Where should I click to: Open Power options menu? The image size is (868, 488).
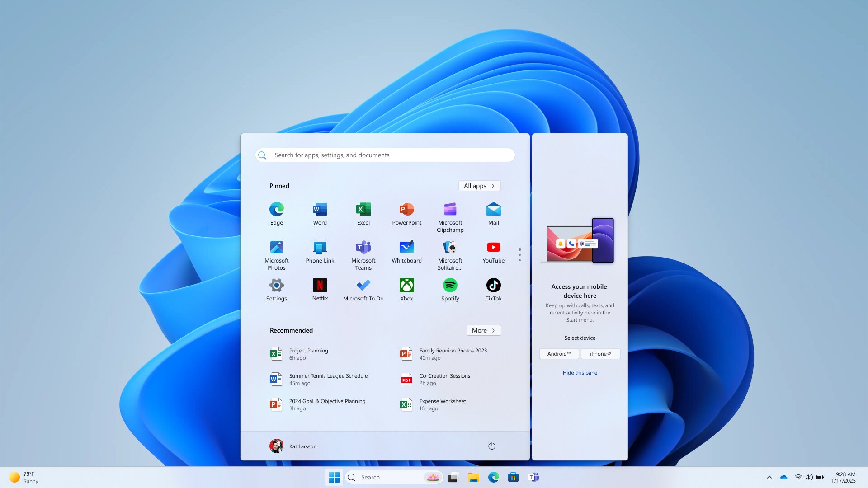tap(491, 446)
